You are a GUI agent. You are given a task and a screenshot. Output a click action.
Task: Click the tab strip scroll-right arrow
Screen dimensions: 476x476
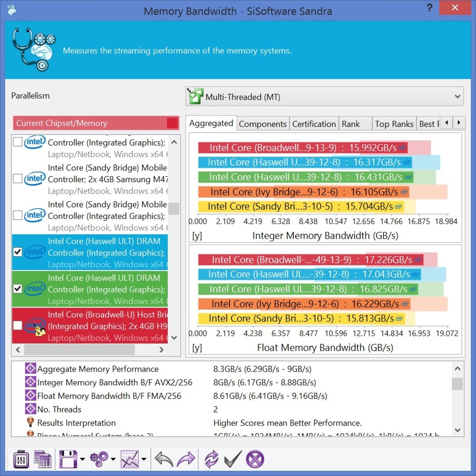pyautogui.click(x=459, y=122)
